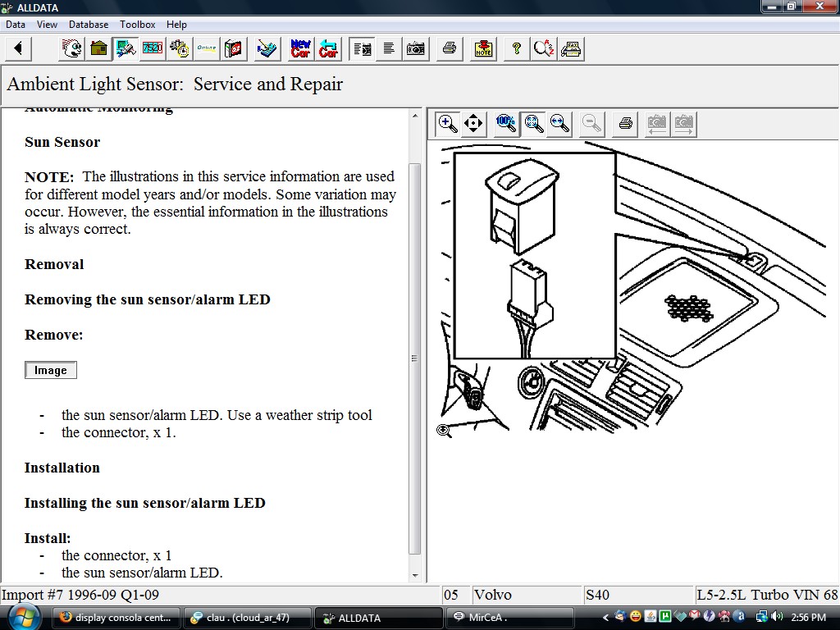Toggle the text and image layout view

pyautogui.click(x=362, y=48)
